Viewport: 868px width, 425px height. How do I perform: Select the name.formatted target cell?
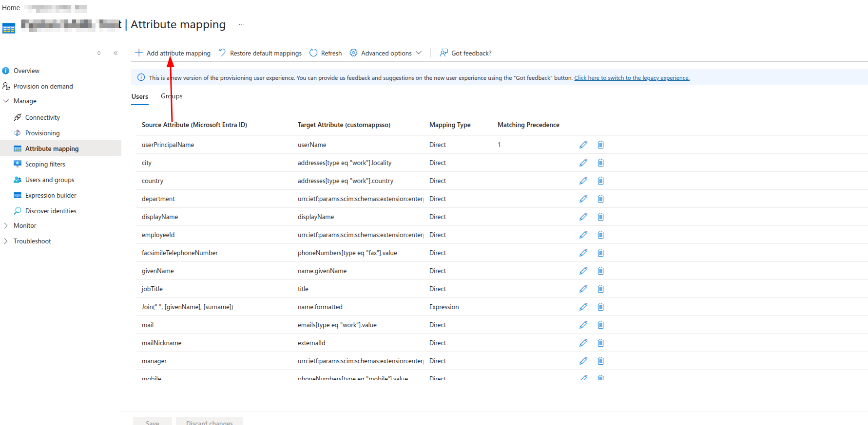(320, 307)
